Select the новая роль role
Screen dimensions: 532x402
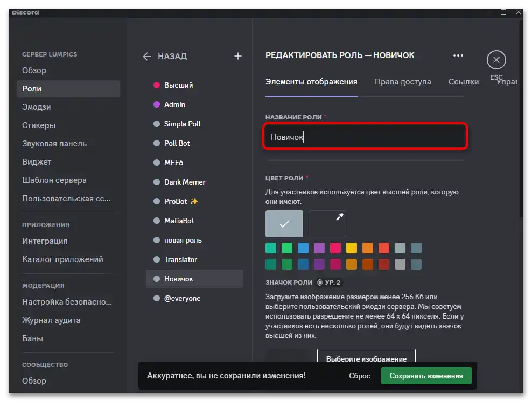click(194, 241)
